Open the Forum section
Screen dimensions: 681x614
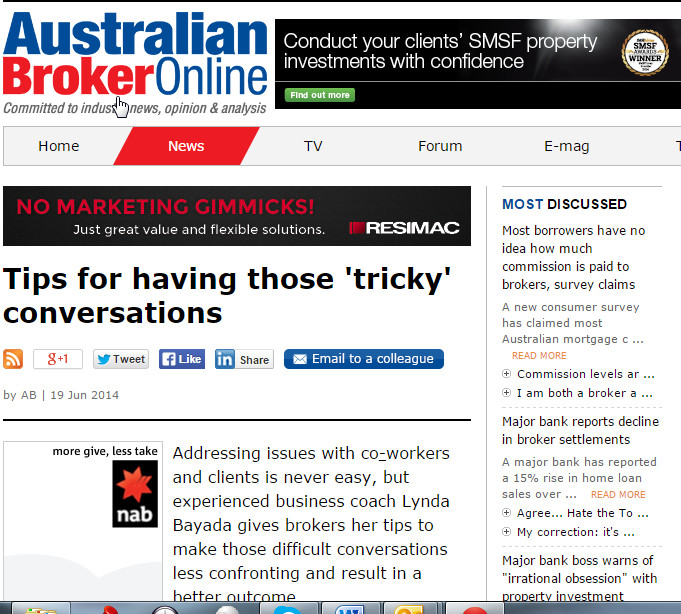point(440,146)
